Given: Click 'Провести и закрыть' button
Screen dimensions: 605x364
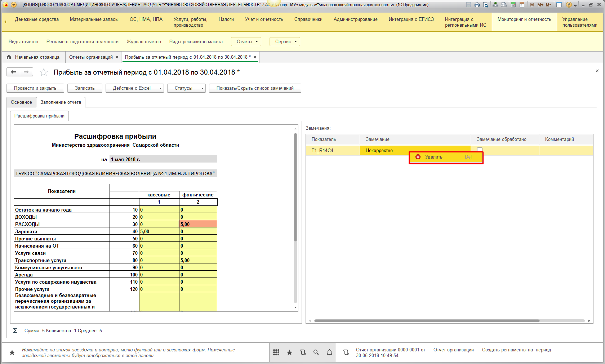Looking at the screenshot, I should [35, 88].
